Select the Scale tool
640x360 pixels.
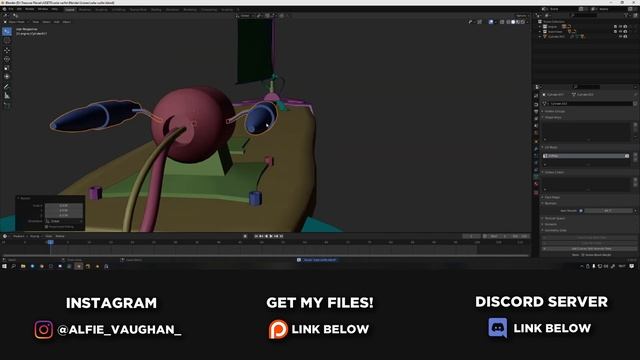pyautogui.click(x=7, y=68)
